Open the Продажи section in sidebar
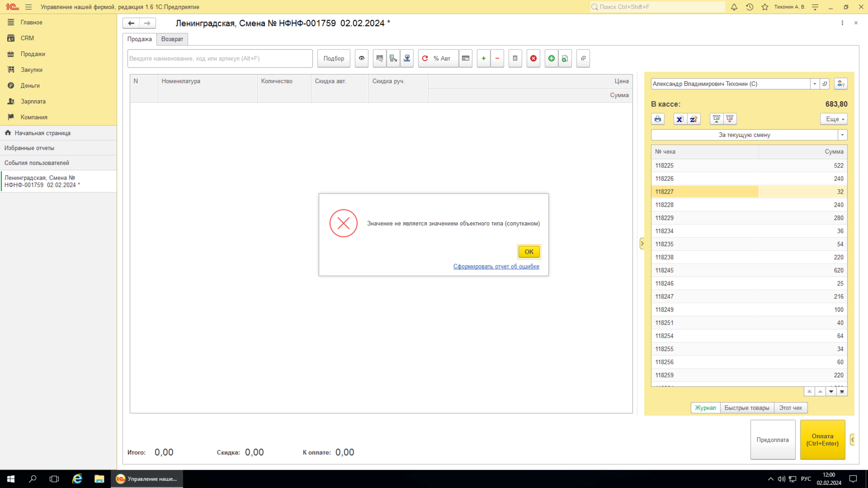 click(33, 54)
